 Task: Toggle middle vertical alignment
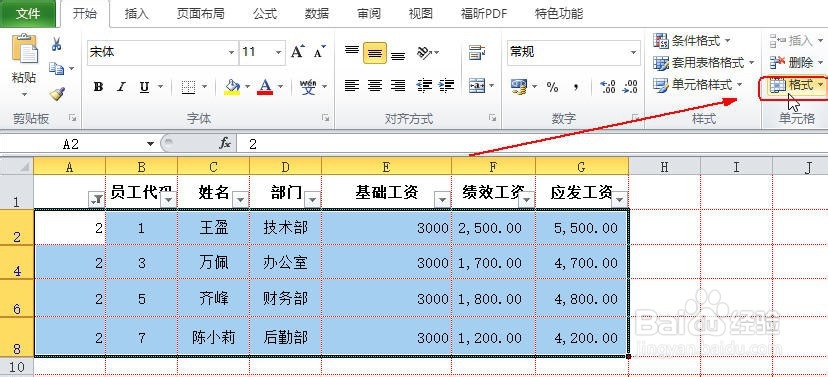[374, 53]
